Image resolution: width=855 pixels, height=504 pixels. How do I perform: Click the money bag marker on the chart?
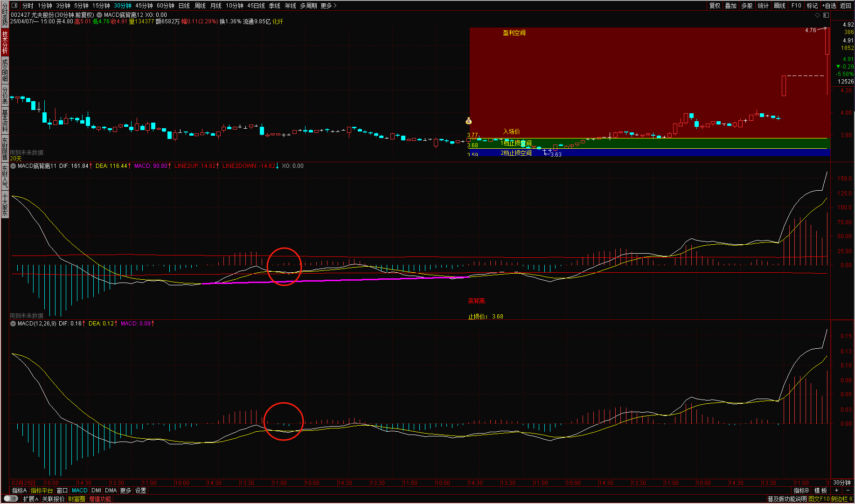(469, 121)
